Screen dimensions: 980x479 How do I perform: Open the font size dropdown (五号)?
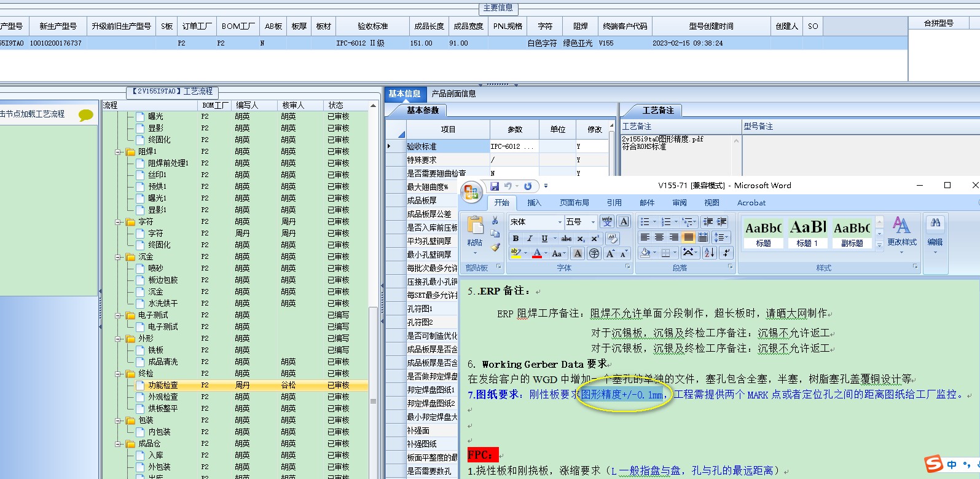click(593, 222)
